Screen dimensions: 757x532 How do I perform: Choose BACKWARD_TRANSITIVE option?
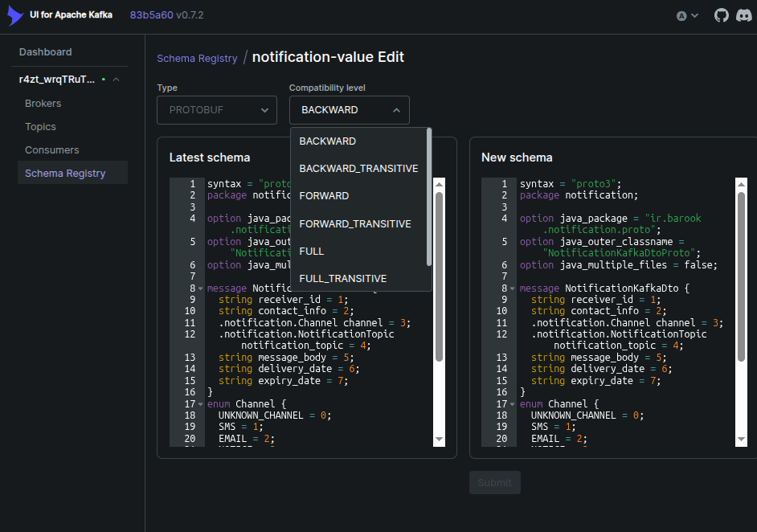[x=358, y=169]
